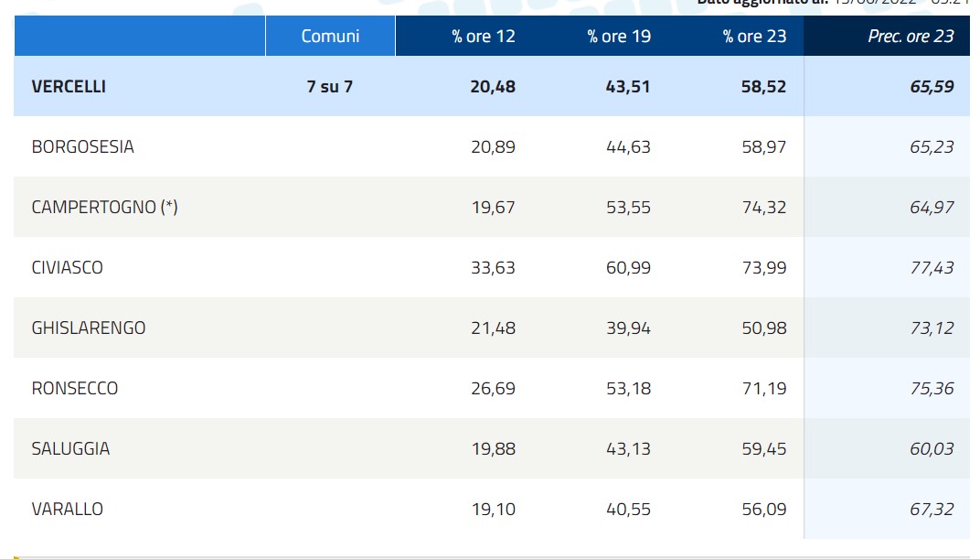Select the % ore 12 column header
The height and width of the screenshot is (559, 980).
click(x=484, y=37)
